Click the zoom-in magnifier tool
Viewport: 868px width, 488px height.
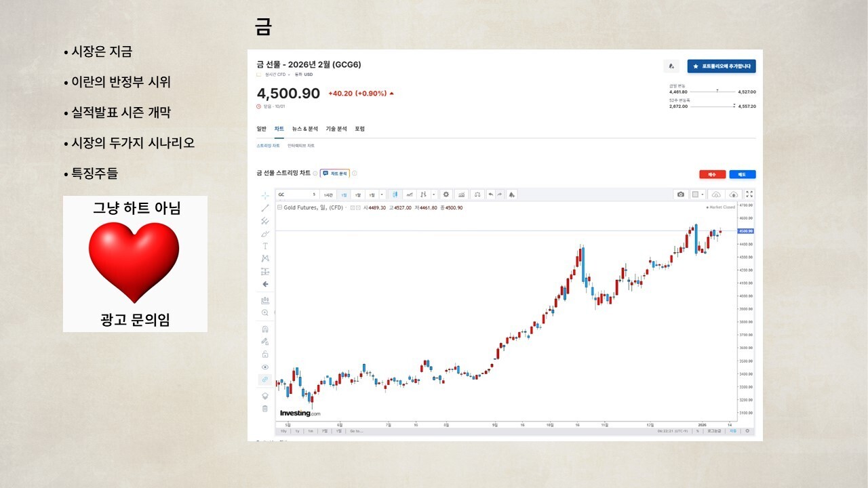click(x=265, y=312)
